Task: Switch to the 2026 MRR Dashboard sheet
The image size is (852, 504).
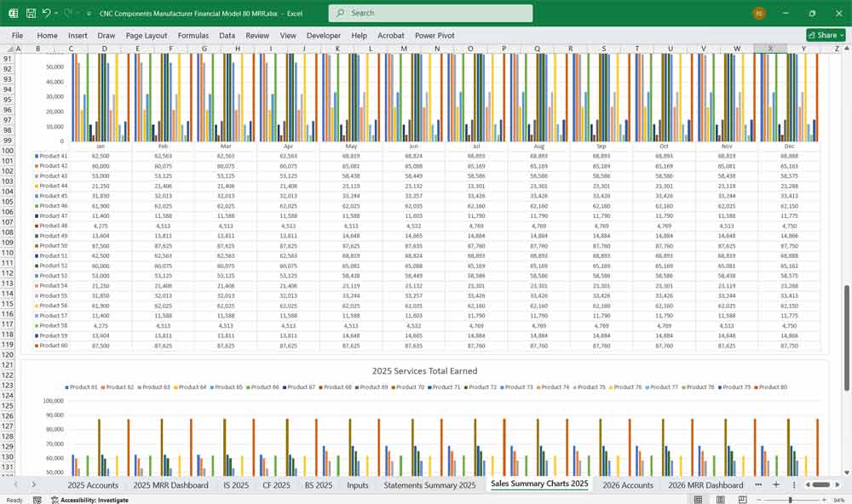Action: pyautogui.click(x=705, y=485)
